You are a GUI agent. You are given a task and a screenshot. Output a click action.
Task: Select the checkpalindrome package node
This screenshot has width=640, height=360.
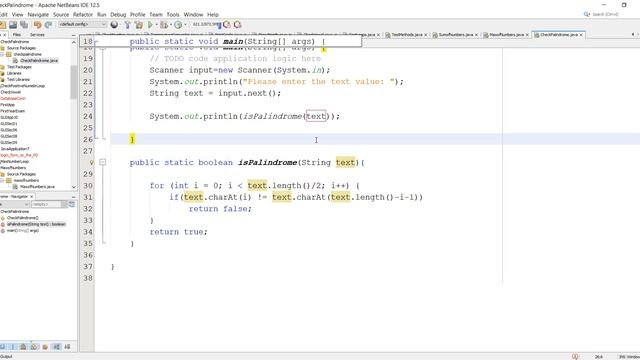pos(27,54)
